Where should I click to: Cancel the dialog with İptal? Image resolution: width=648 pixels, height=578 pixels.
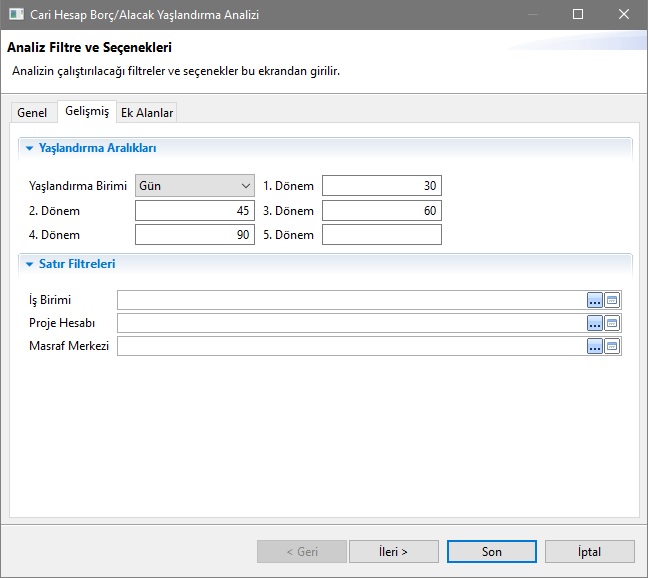coord(589,552)
